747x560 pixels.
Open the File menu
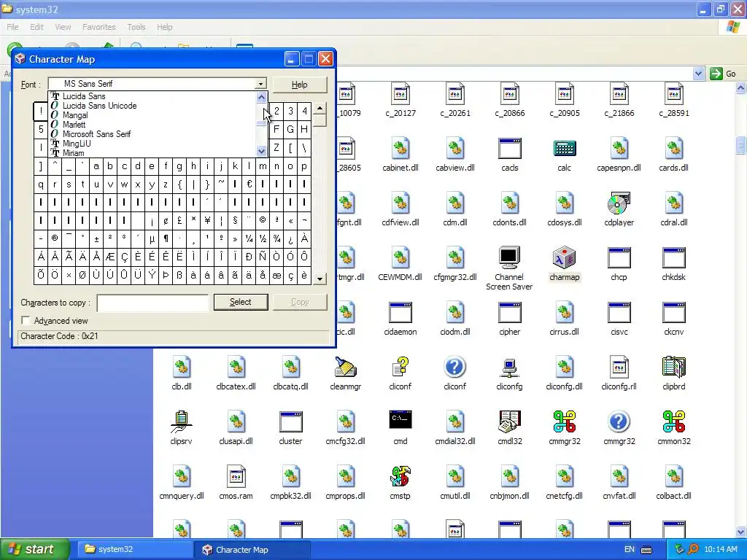click(x=13, y=27)
